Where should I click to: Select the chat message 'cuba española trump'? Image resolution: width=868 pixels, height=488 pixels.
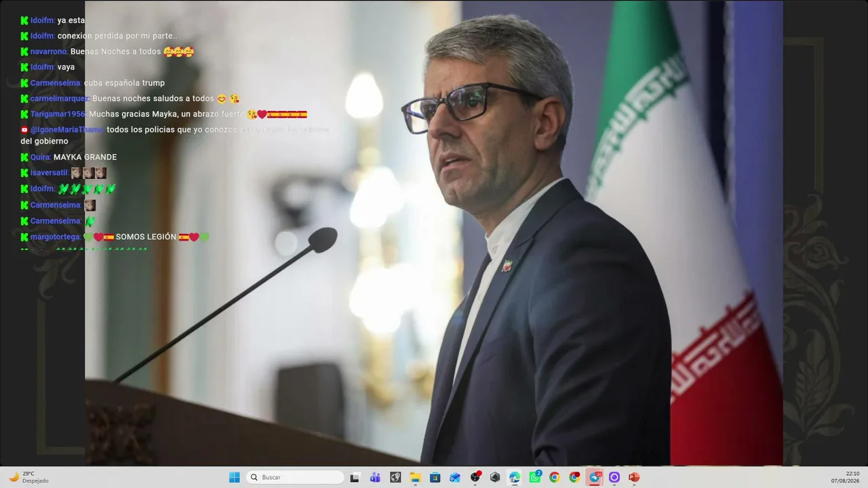click(x=124, y=83)
